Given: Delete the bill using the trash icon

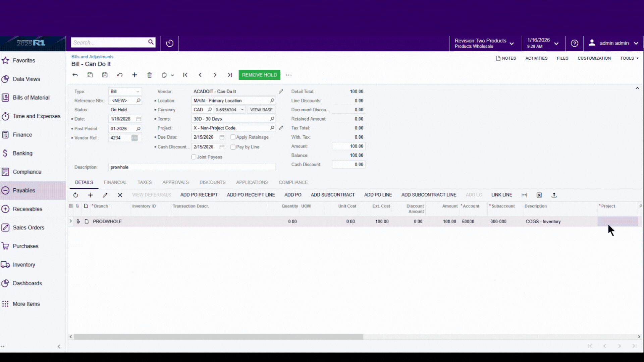Looking at the screenshot, I should (x=149, y=75).
